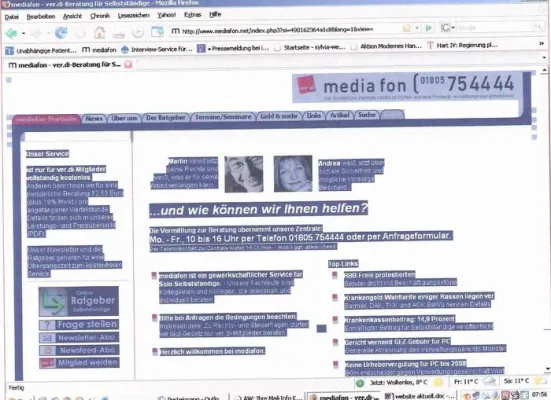The image size is (551, 400).
Task: Open the Krankengeld Wahltarife top link
Action: pos(419,297)
